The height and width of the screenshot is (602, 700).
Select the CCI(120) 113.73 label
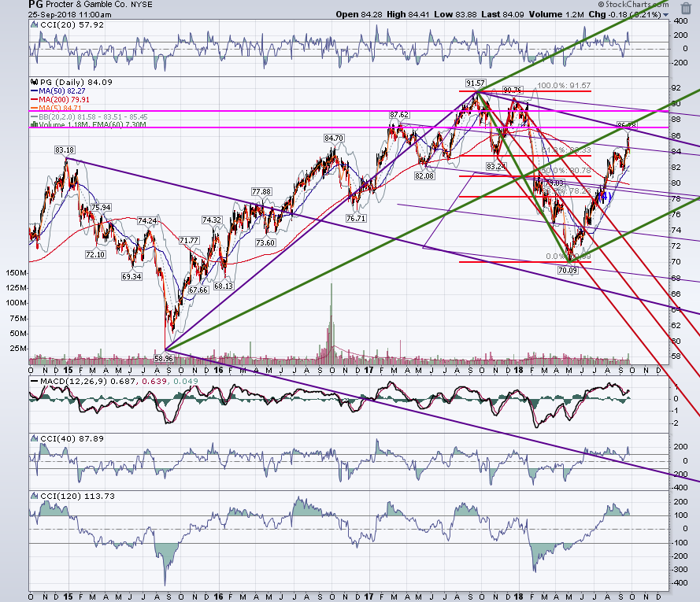[77, 496]
